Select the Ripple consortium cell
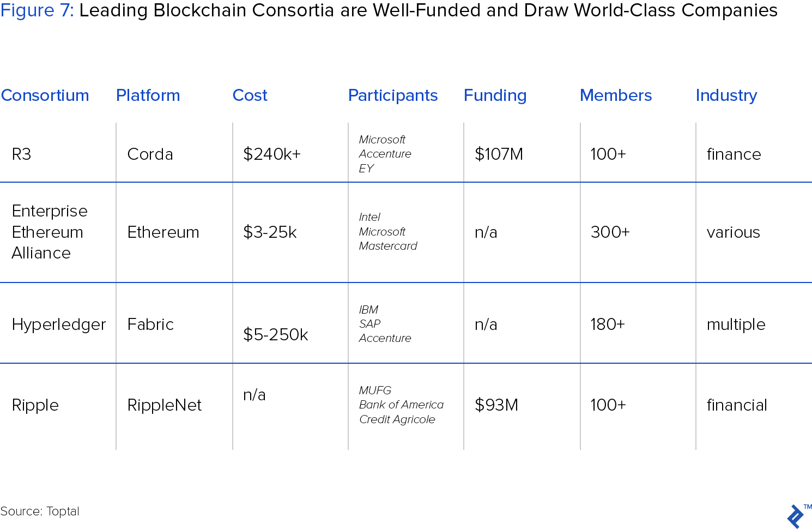 tap(35, 406)
